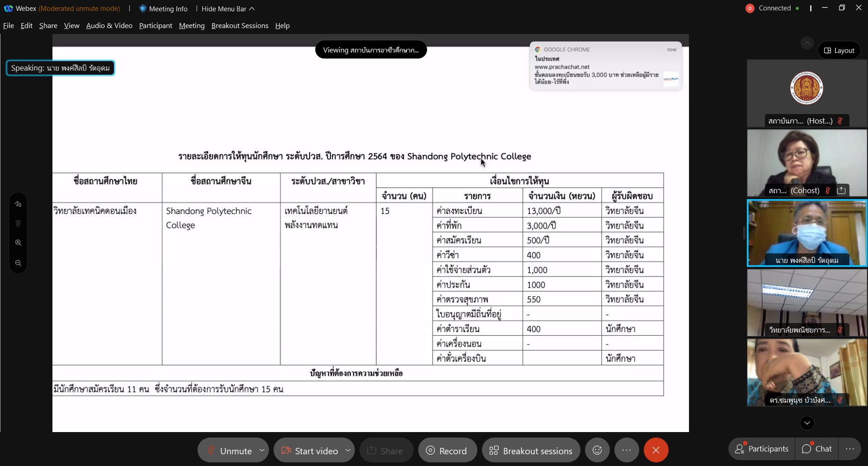Zoom out of shared content
The height and width of the screenshot is (466, 868).
(x=18, y=263)
